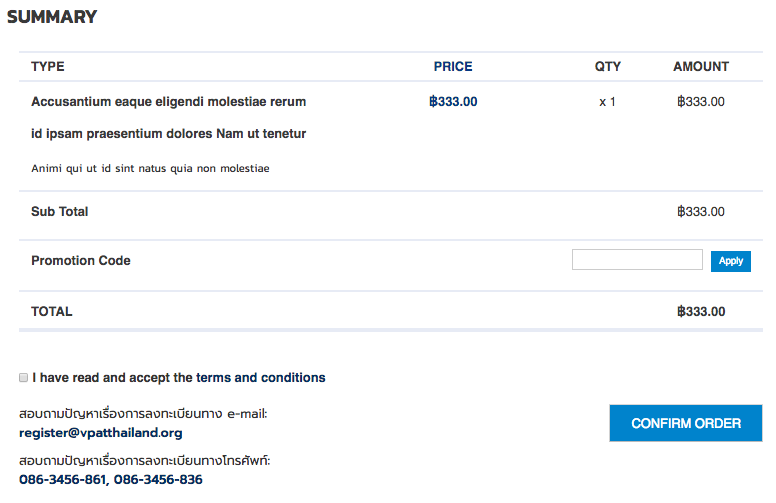This screenshot has width=776, height=503.
Task: Click the 'x 1' quantity value
Action: tap(608, 102)
